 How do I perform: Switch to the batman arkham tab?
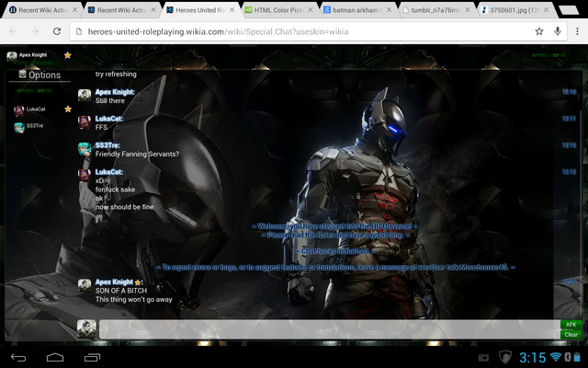click(x=357, y=10)
